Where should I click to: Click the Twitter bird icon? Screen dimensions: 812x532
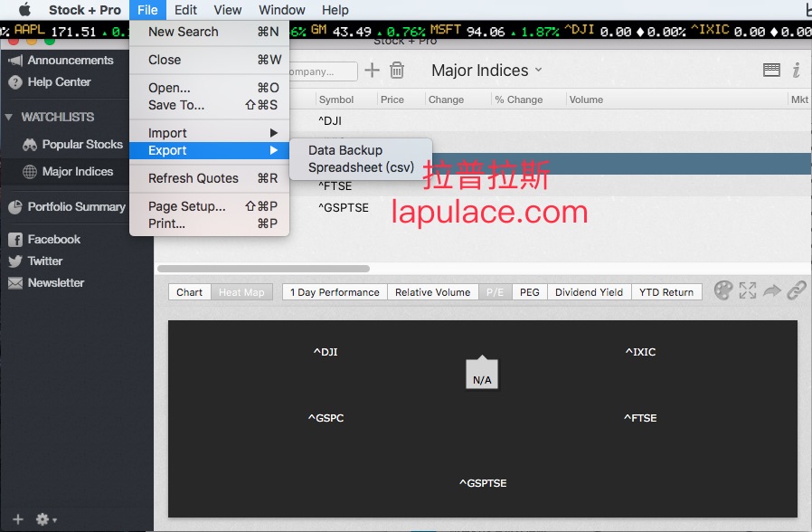pyautogui.click(x=15, y=261)
